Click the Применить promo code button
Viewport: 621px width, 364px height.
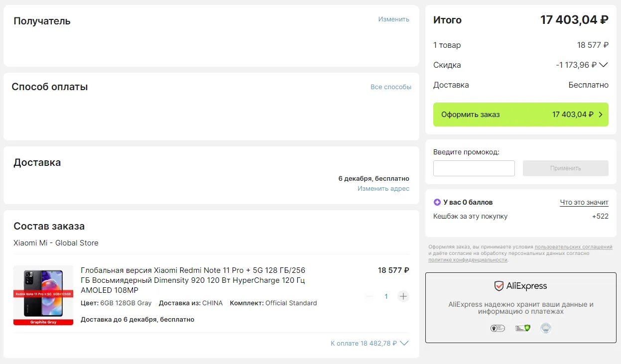(x=565, y=168)
